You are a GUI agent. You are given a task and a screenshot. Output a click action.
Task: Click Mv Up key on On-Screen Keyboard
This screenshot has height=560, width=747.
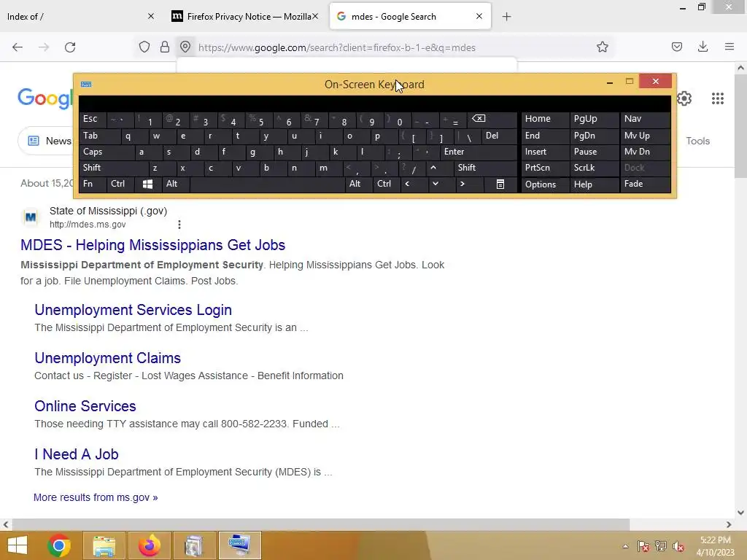pos(645,136)
